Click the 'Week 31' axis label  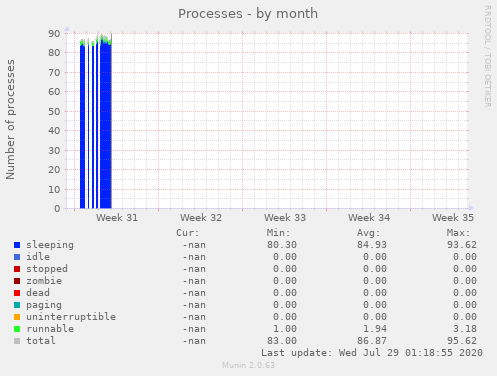click(x=117, y=218)
